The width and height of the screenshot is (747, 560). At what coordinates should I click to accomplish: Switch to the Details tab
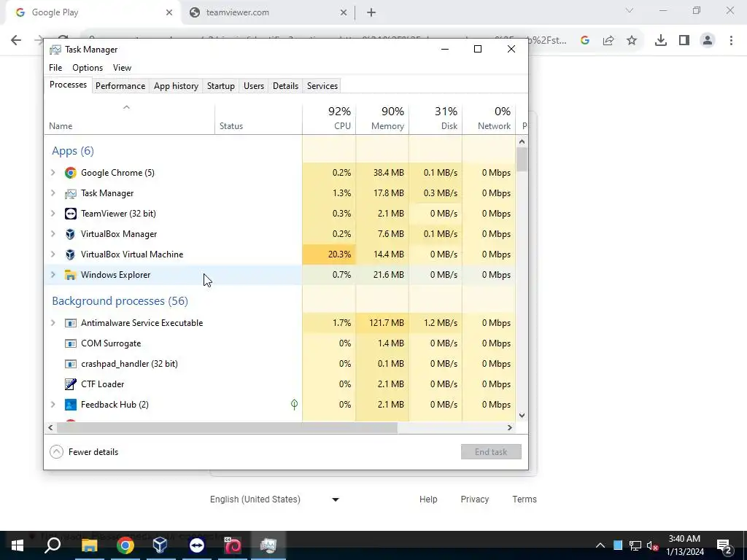click(x=285, y=86)
